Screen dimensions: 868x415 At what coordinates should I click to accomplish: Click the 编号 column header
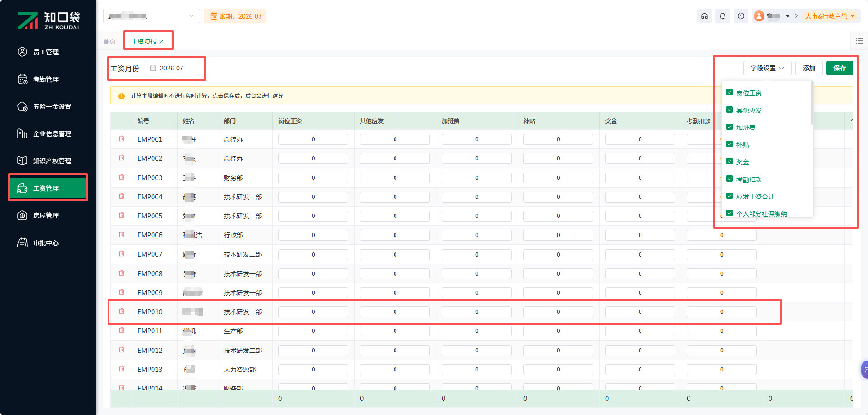pyautogui.click(x=143, y=121)
